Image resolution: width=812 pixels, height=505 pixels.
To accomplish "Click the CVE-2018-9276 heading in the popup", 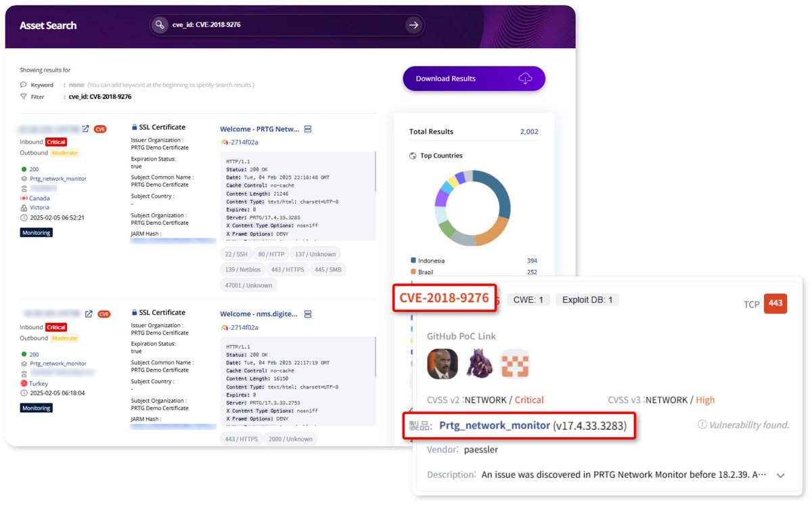I will (x=444, y=299).
